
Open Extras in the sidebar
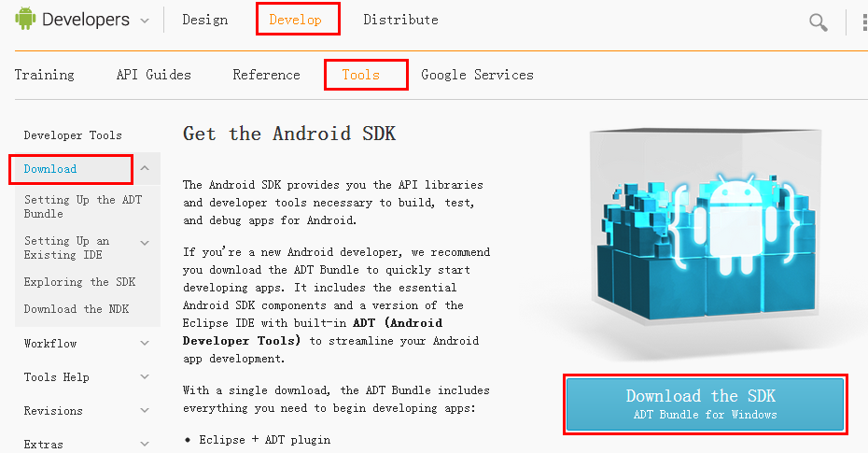[43, 445]
